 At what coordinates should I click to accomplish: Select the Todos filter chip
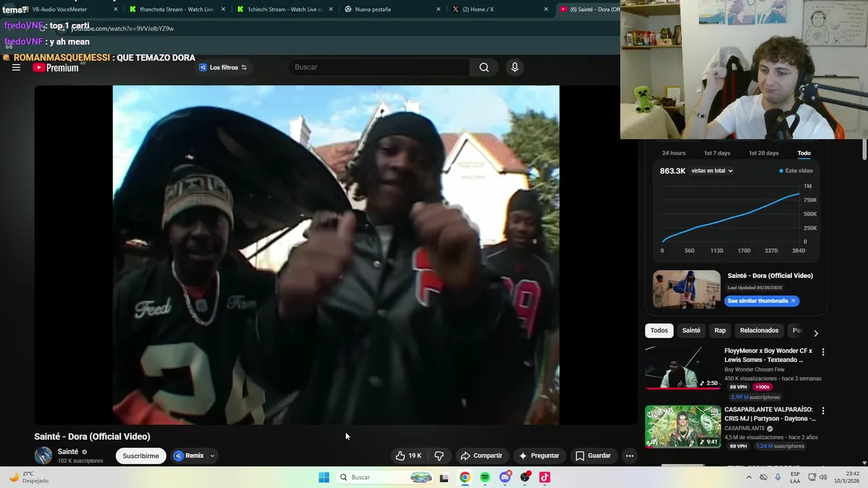[x=659, y=331]
